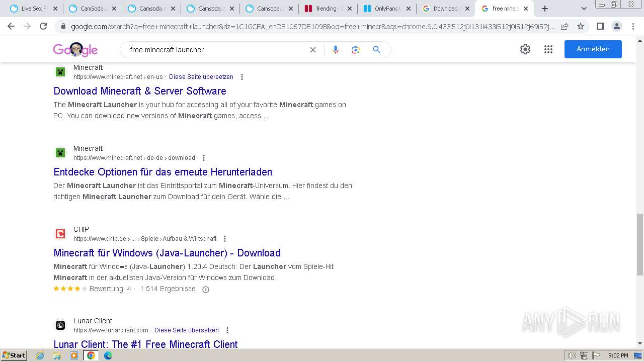
Task: Open a new browser tab
Action: 544,9
